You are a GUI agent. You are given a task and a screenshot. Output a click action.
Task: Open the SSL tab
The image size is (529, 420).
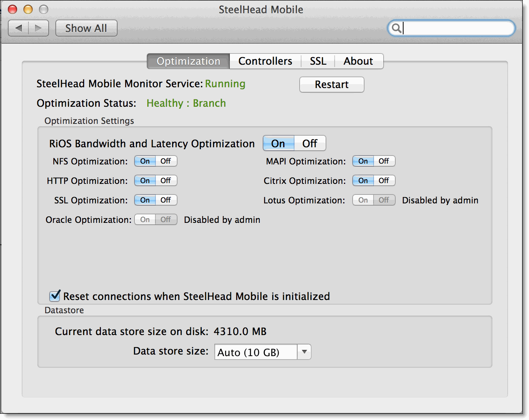pos(318,61)
